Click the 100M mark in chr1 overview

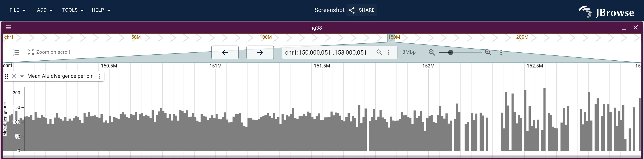(x=266, y=37)
